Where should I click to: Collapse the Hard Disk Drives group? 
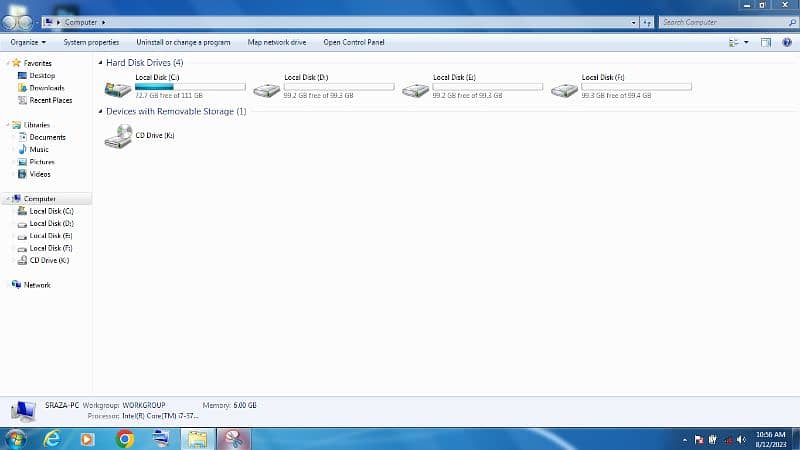[x=101, y=63]
